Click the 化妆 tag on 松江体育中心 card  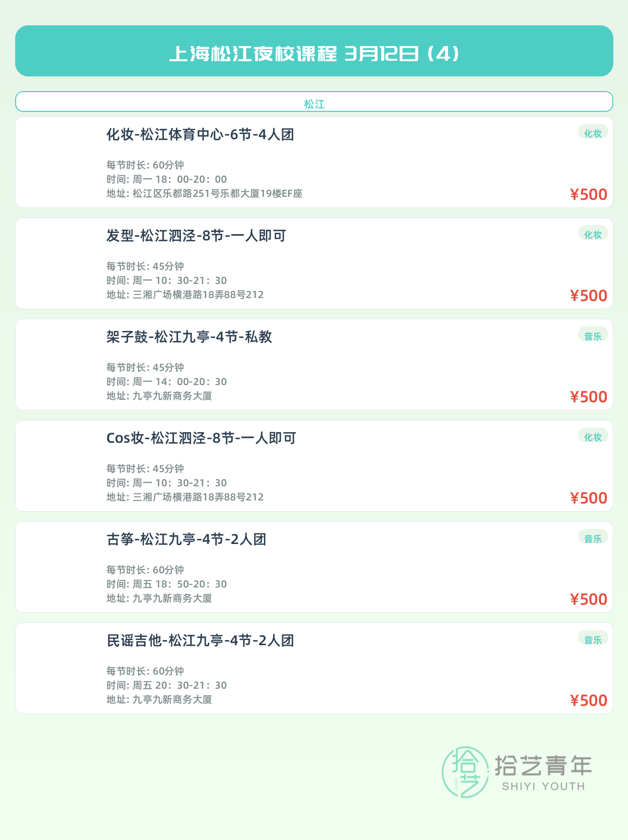[x=593, y=133]
